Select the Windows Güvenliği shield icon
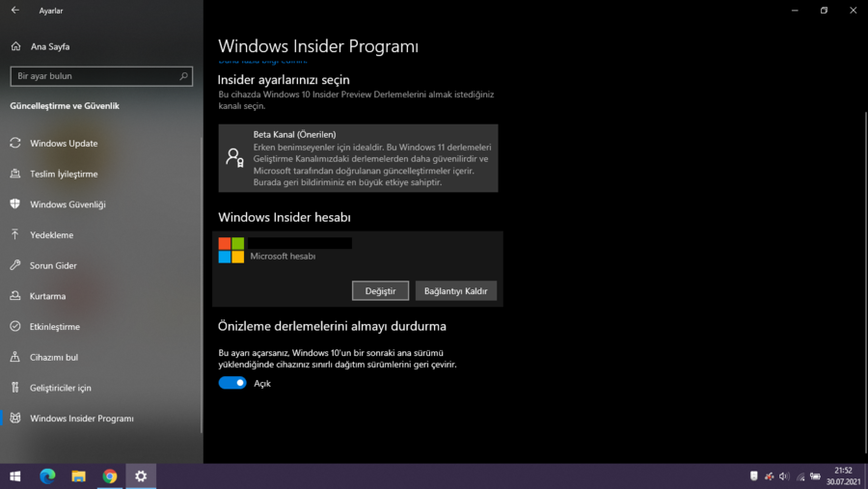 [15, 204]
